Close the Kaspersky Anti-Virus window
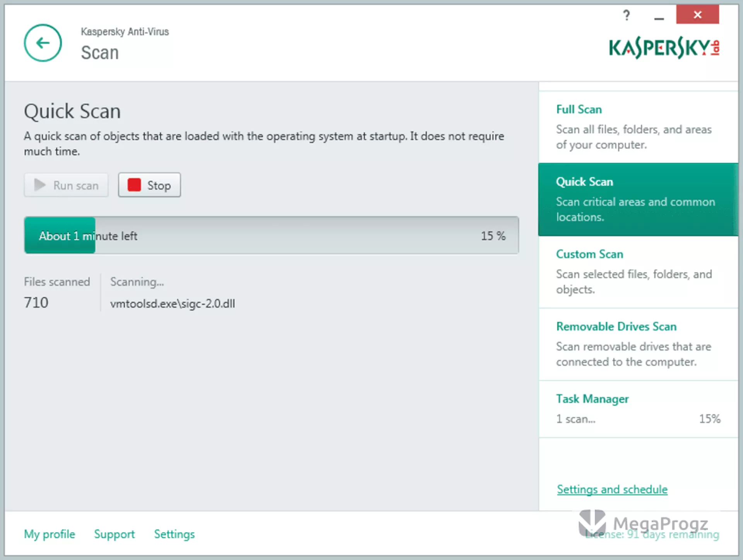The height and width of the screenshot is (560, 743). tap(697, 15)
